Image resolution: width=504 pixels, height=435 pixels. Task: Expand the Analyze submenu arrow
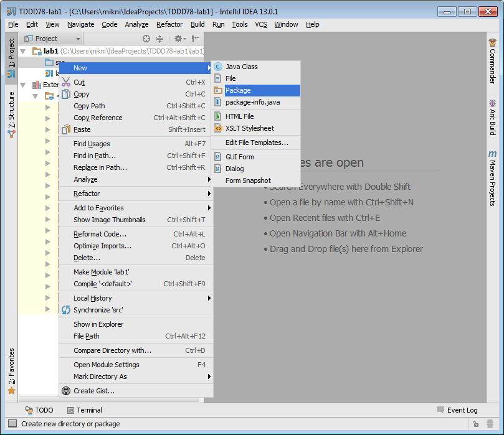(209, 179)
